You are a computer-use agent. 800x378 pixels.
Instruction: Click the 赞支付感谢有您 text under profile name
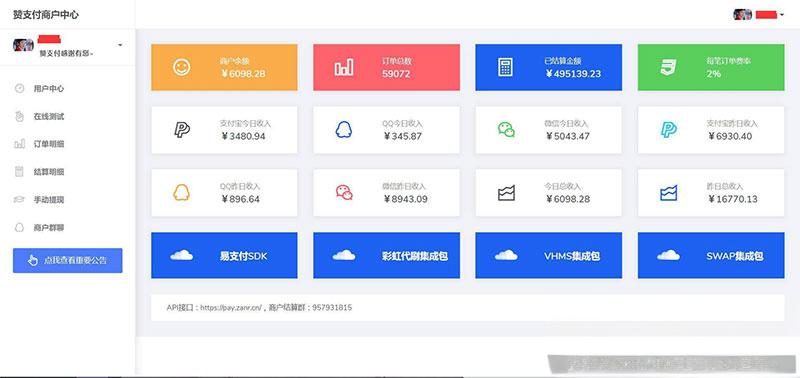[66, 53]
